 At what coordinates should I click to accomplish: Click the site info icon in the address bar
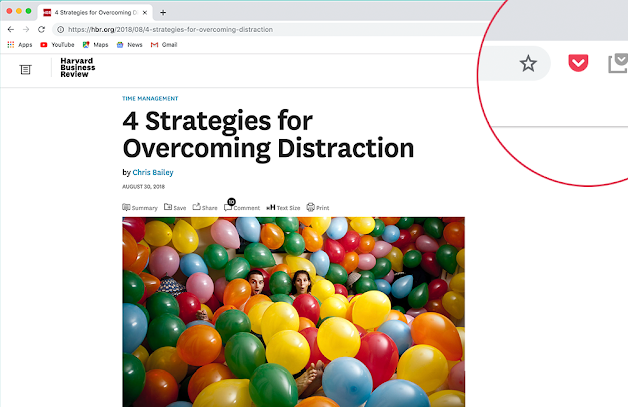tap(60, 29)
